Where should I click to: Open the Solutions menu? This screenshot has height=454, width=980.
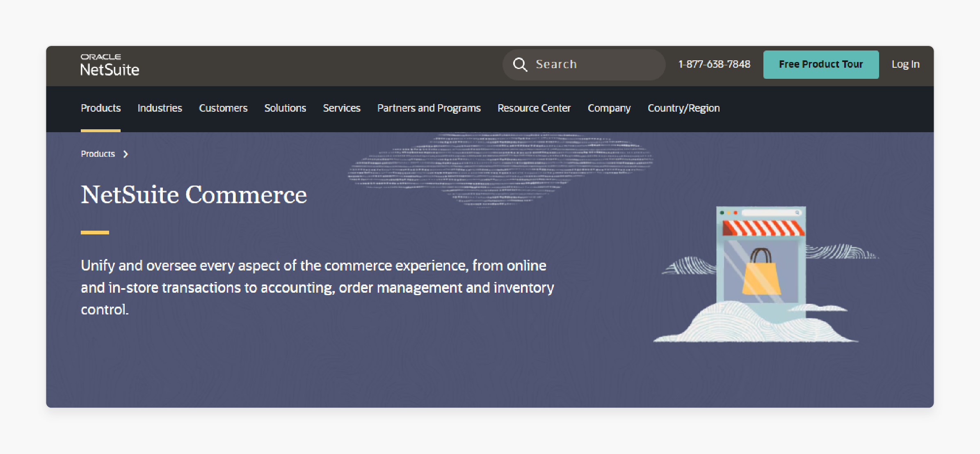pyautogui.click(x=285, y=108)
